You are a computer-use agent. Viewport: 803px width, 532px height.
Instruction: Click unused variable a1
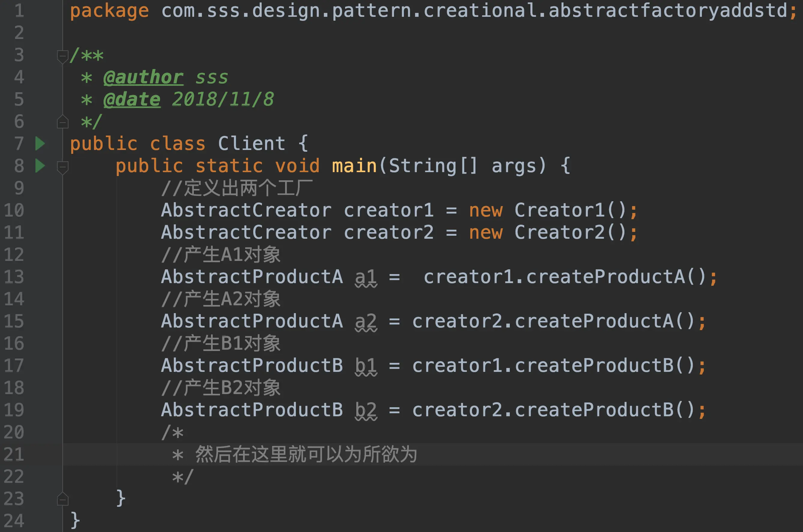(x=365, y=277)
